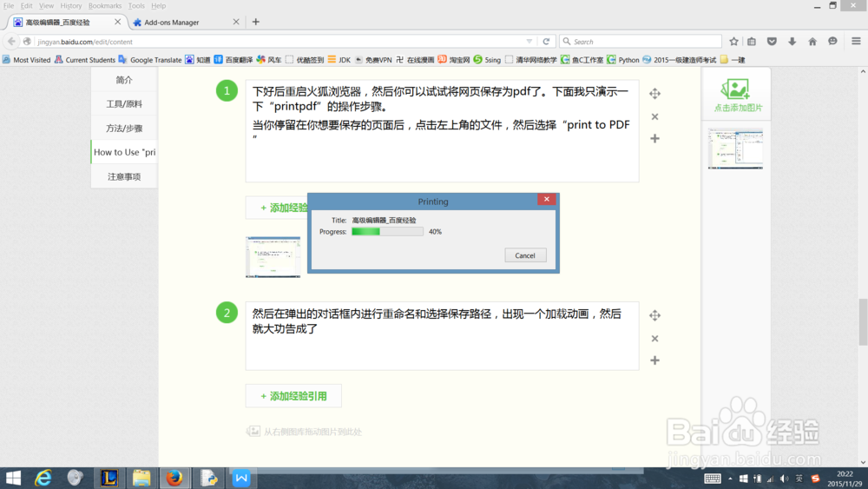Open the blue W app on the taskbar
Viewport: 868px width, 489px height.
(x=241, y=478)
